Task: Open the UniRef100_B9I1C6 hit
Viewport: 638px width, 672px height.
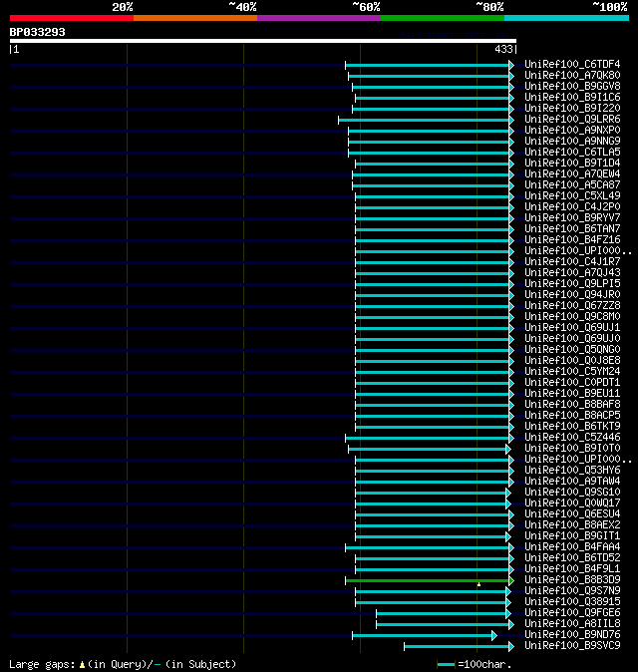Action: [x=572, y=98]
